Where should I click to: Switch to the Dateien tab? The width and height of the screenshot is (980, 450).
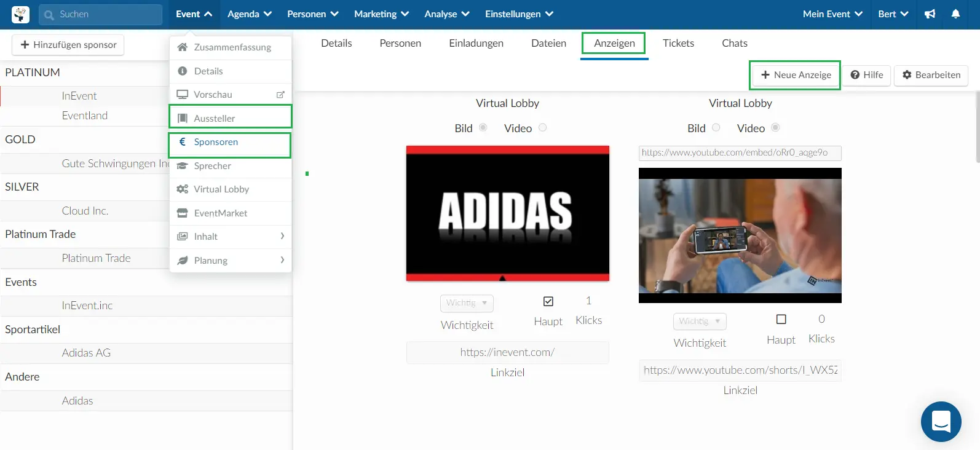click(548, 43)
